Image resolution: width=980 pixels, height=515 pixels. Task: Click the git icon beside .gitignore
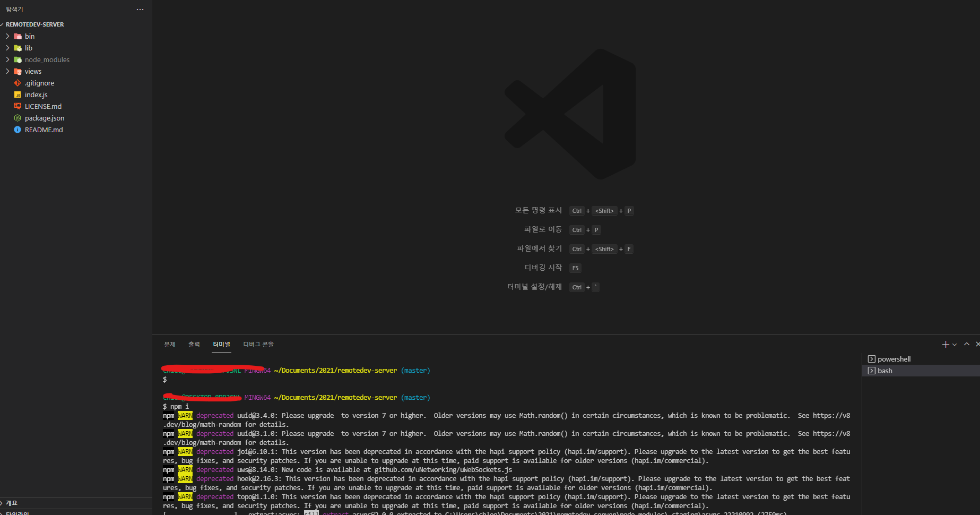18,83
